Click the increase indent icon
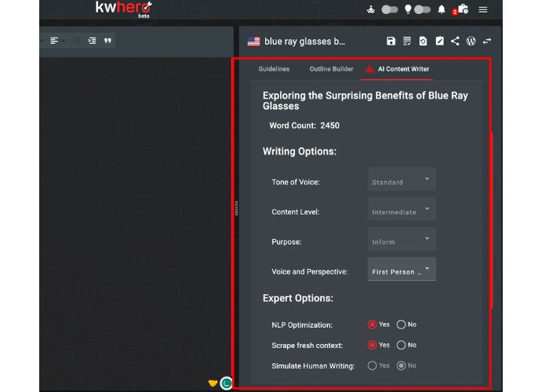This screenshot has height=392, width=549. (x=92, y=41)
